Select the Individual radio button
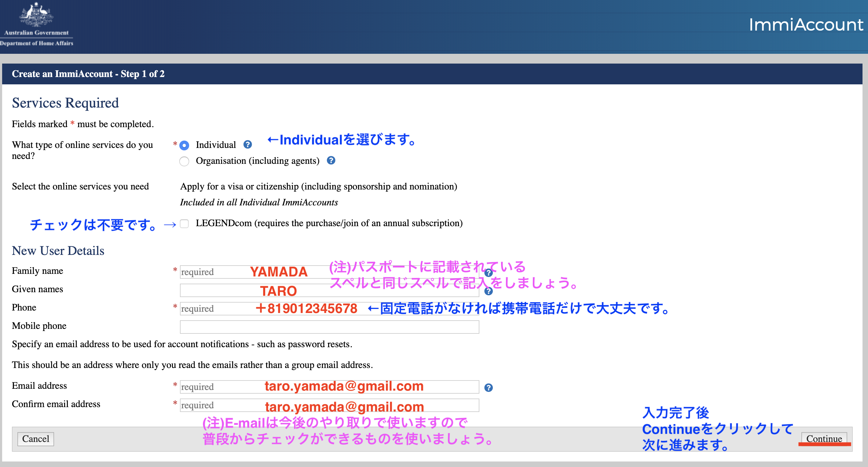Image resolution: width=868 pixels, height=467 pixels. [184, 145]
